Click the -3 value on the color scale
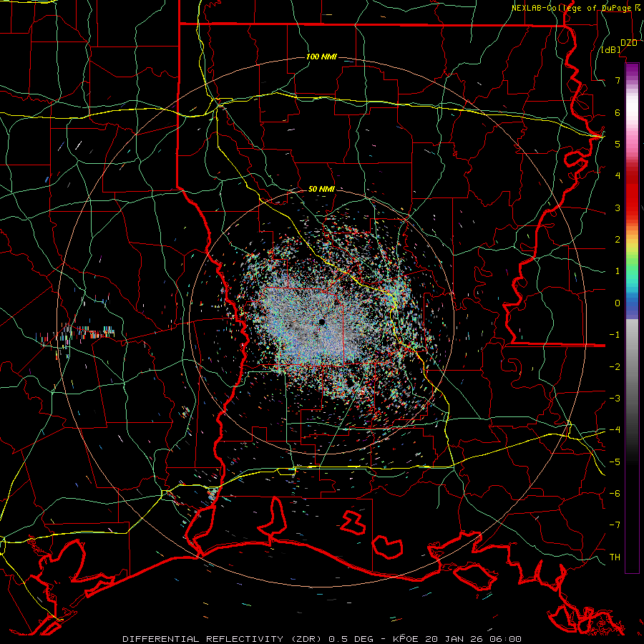 [615, 399]
